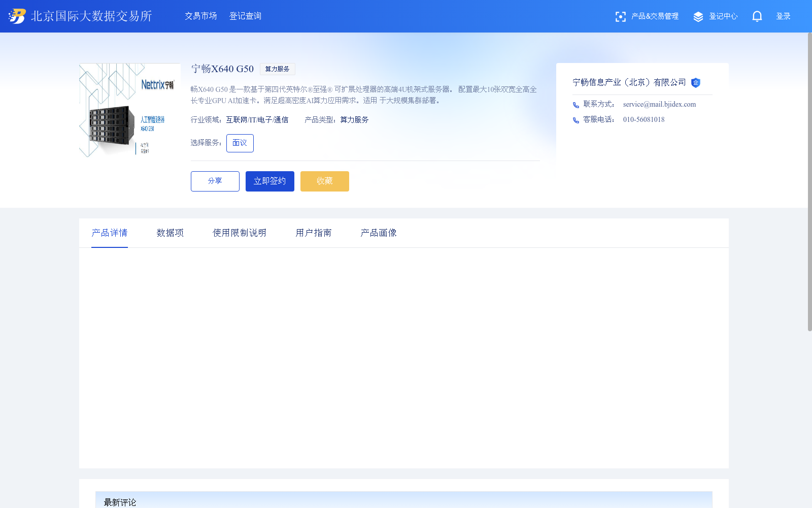
Task: Click the 收藏 button
Action: pyautogui.click(x=325, y=181)
